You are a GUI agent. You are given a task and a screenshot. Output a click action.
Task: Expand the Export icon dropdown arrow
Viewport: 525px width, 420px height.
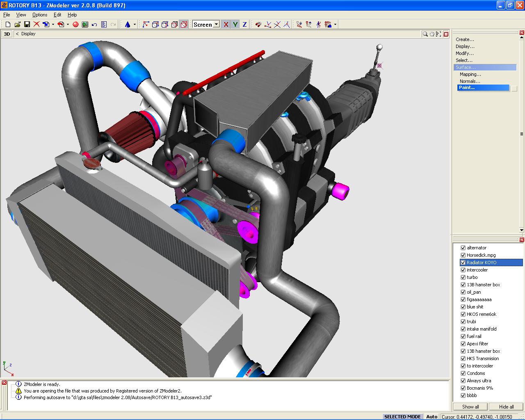tap(68, 25)
